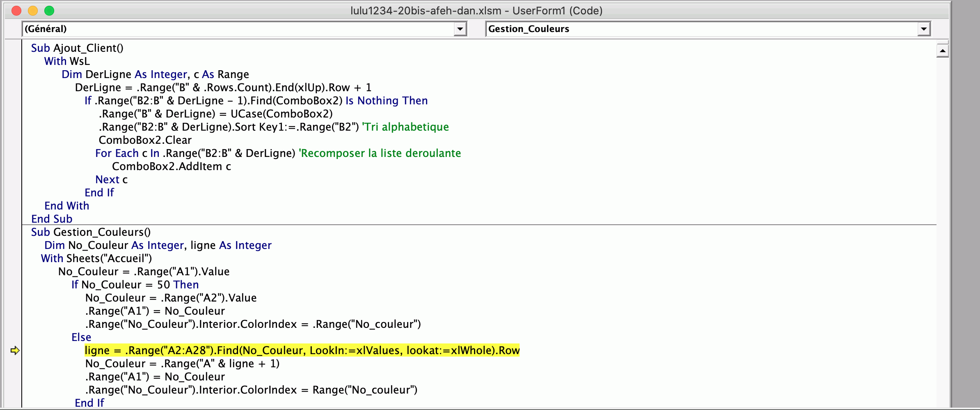The image size is (980, 410).
Task: Place cursor on Sub Ajout_Client() declaration
Action: [x=77, y=48]
